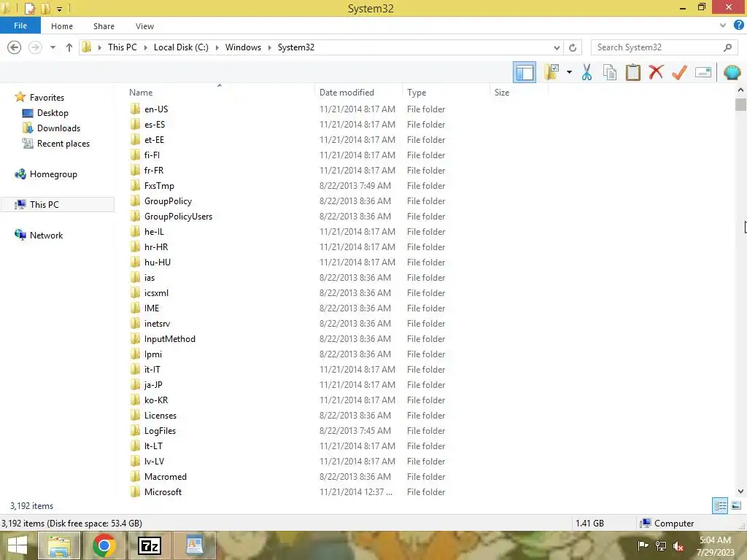This screenshot has height=560, width=747.
Task: Click the Forward navigation arrow
Action: [35, 47]
